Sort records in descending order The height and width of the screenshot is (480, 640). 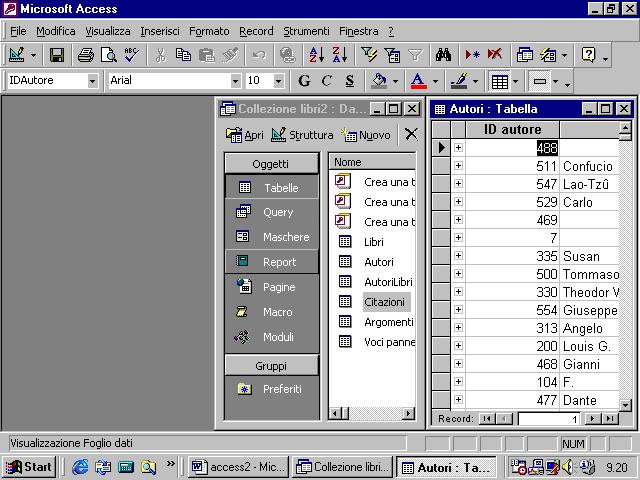(x=338, y=55)
